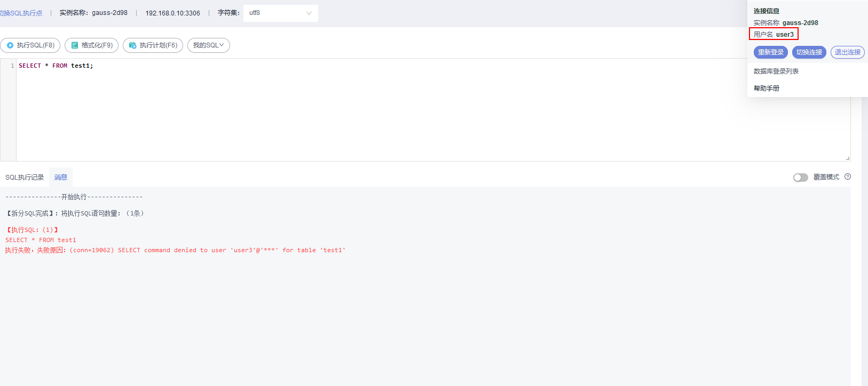Click the 退出连接 button
This screenshot has height=386, width=868.
pyautogui.click(x=848, y=52)
